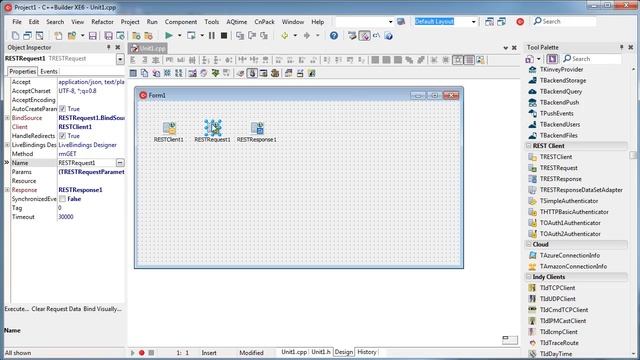The width and height of the screenshot is (640, 360).
Task: Collapse the REST Client palette category
Action: pyautogui.click(x=528, y=146)
